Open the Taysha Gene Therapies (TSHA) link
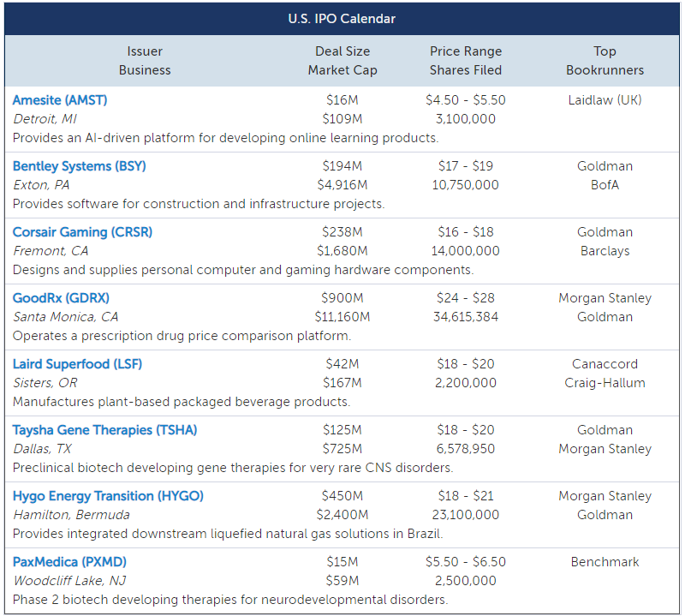 coord(104,430)
